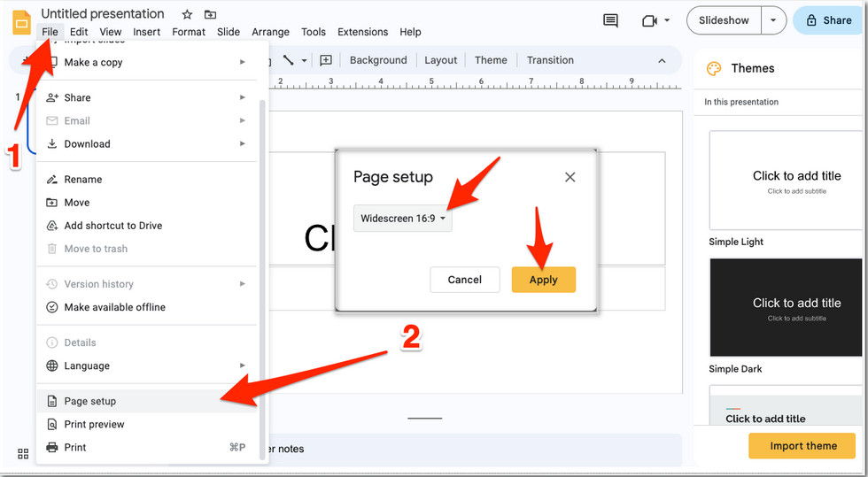Click Apply in Page setup dialog

(544, 280)
